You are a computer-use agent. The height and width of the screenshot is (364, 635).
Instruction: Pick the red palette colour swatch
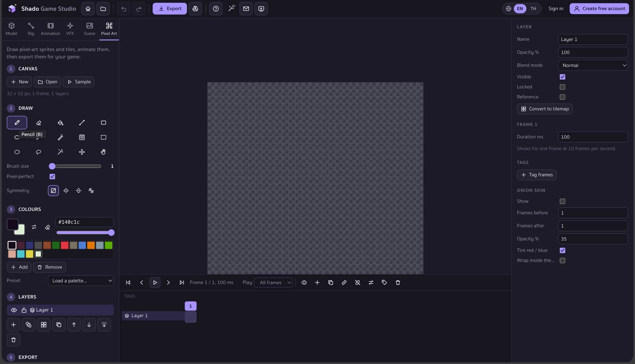click(x=64, y=245)
